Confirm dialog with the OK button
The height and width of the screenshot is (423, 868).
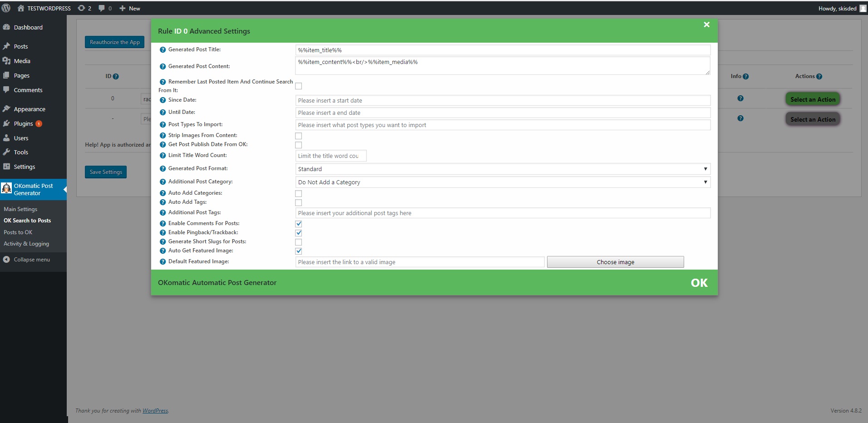[x=699, y=283]
